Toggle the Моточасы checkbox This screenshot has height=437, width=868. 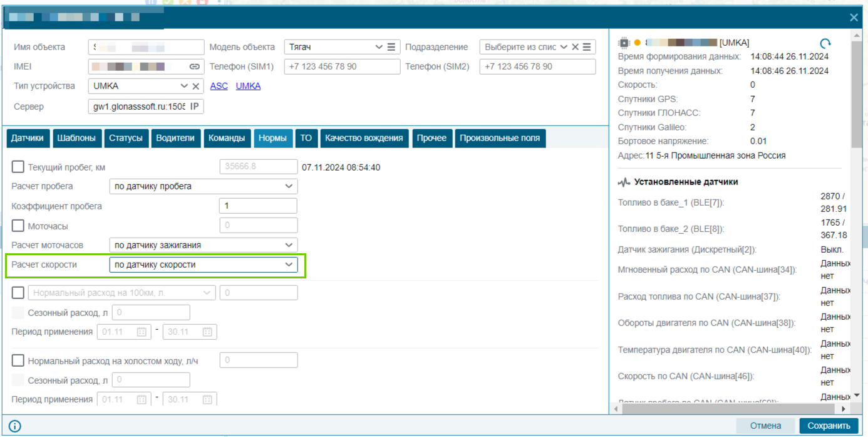pyautogui.click(x=18, y=225)
